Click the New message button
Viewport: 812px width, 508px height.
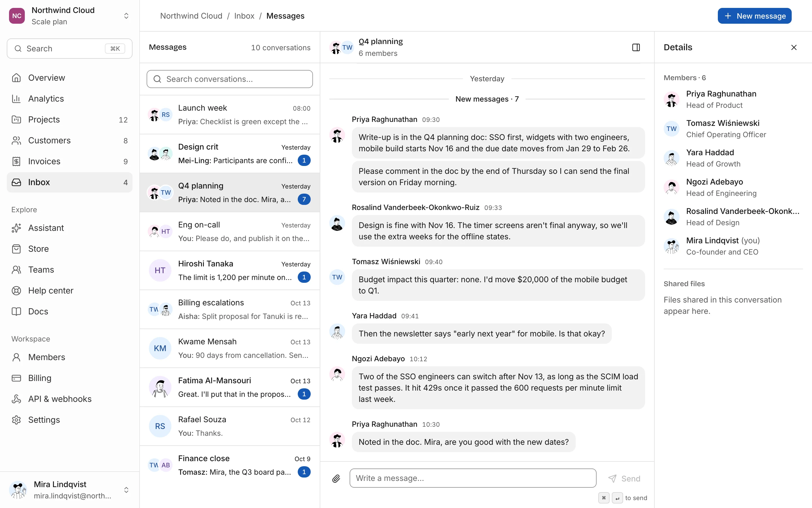[x=754, y=16]
